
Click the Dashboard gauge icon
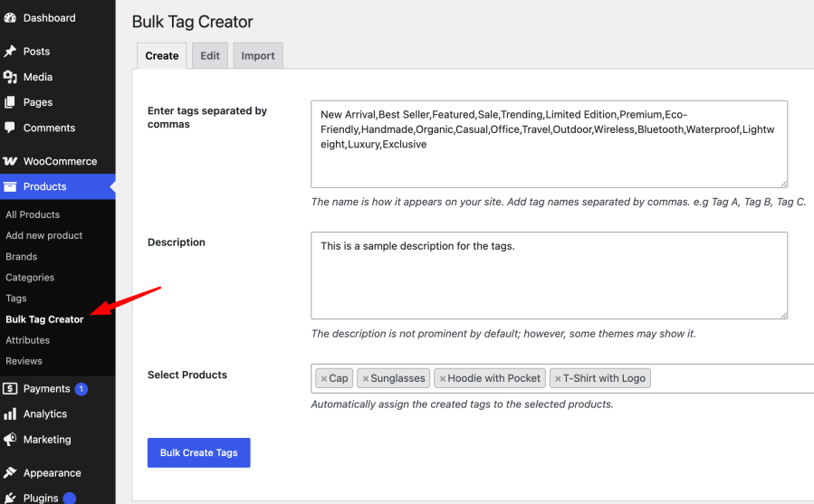(x=10, y=18)
